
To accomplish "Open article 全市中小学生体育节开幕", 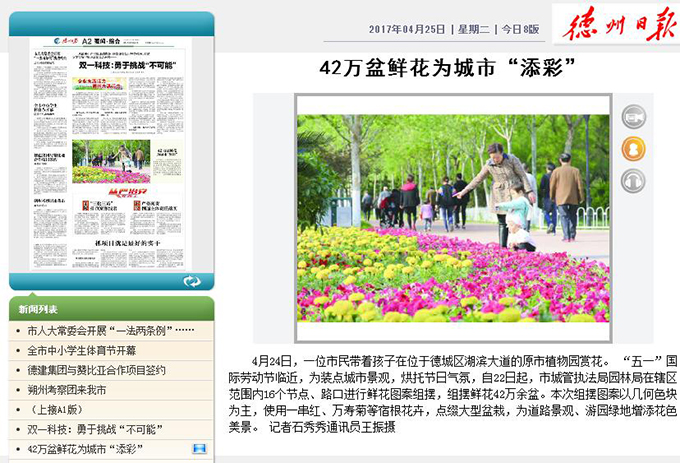I will [x=82, y=351].
